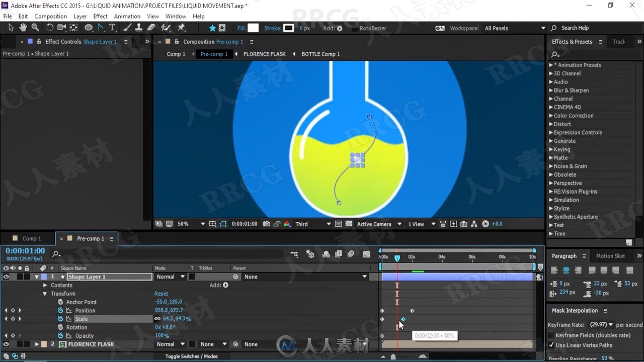Select the Type tool
The height and width of the screenshot is (362, 644).
[x=112, y=28]
